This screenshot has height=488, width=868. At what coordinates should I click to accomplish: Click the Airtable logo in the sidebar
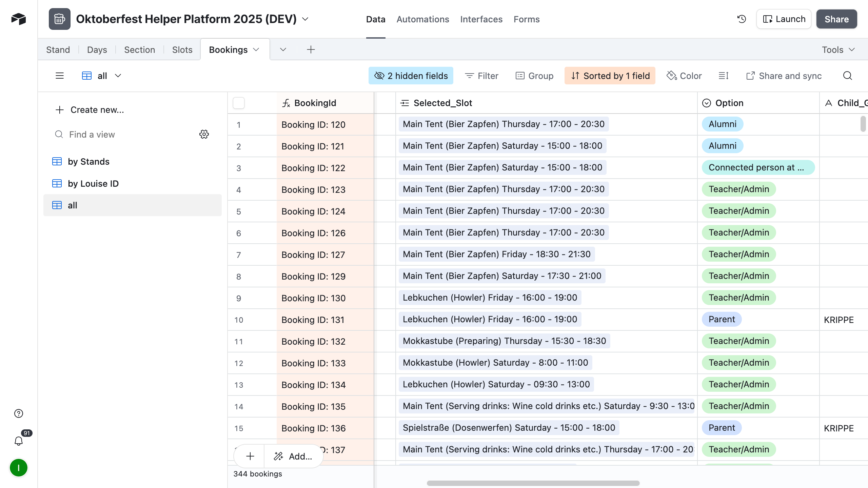pos(18,19)
